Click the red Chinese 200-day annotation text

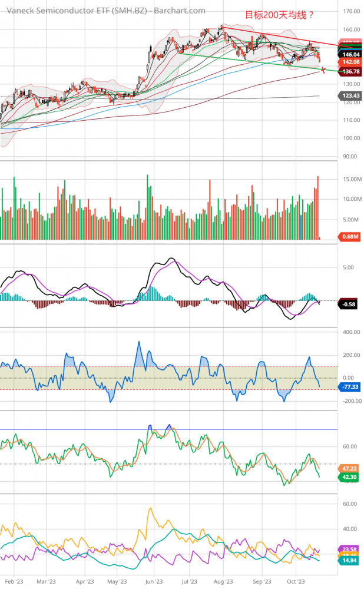pyautogui.click(x=276, y=15)
